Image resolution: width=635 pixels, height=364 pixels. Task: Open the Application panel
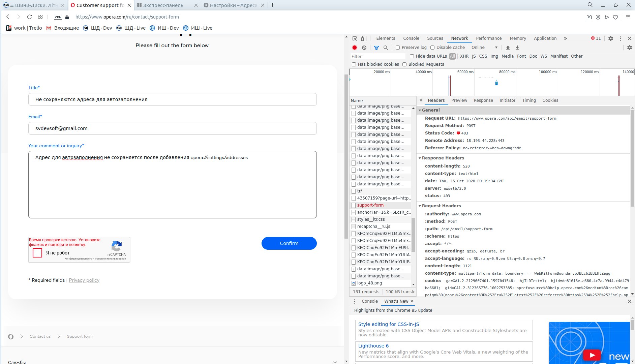(x=545, y=38)
